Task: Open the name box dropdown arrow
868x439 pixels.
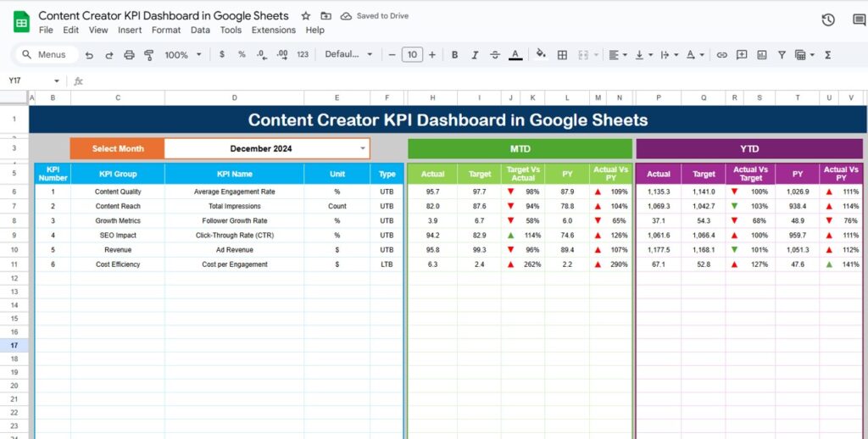Action: pos(57,81)
